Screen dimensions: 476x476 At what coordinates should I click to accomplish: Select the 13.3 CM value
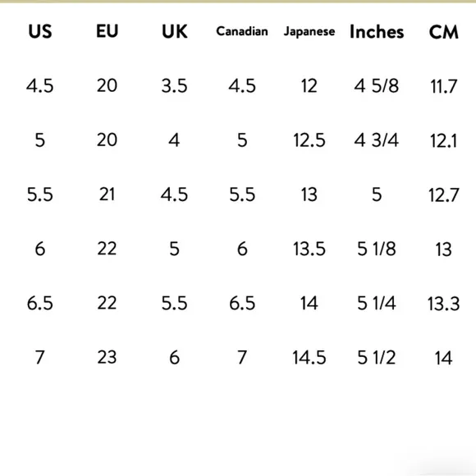(443, 304)
